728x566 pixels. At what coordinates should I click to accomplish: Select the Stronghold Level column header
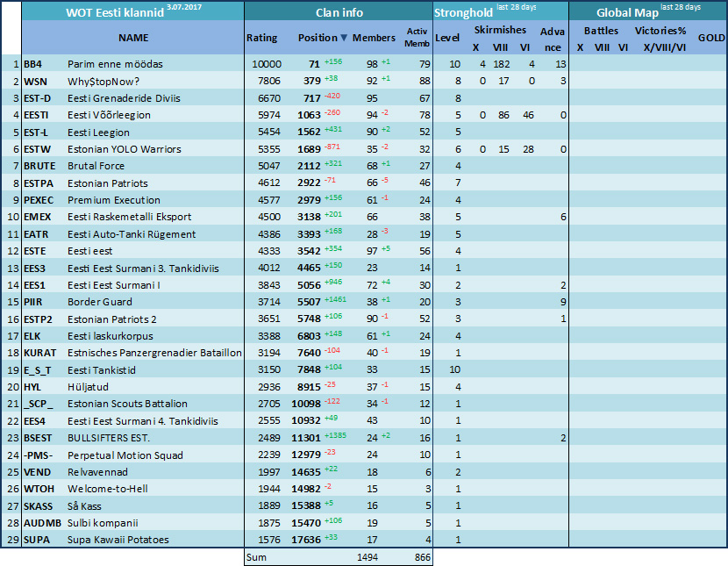tap(447, 38)
